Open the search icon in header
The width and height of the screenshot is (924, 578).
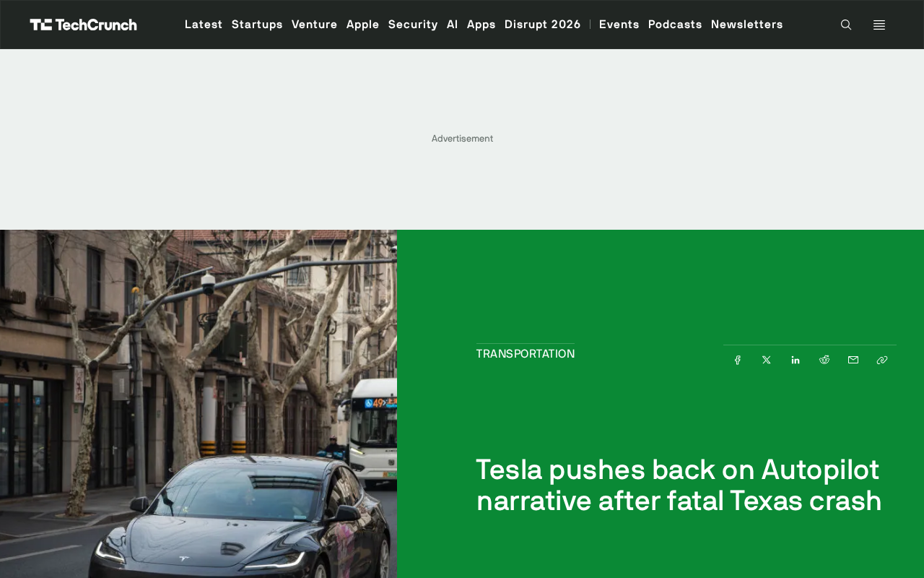tap(846, 25)
